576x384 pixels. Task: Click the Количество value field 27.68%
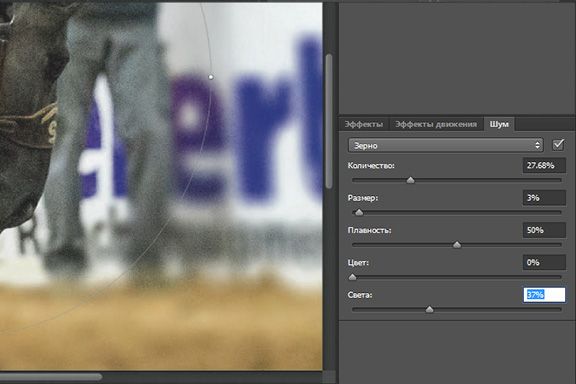(544, 165)
